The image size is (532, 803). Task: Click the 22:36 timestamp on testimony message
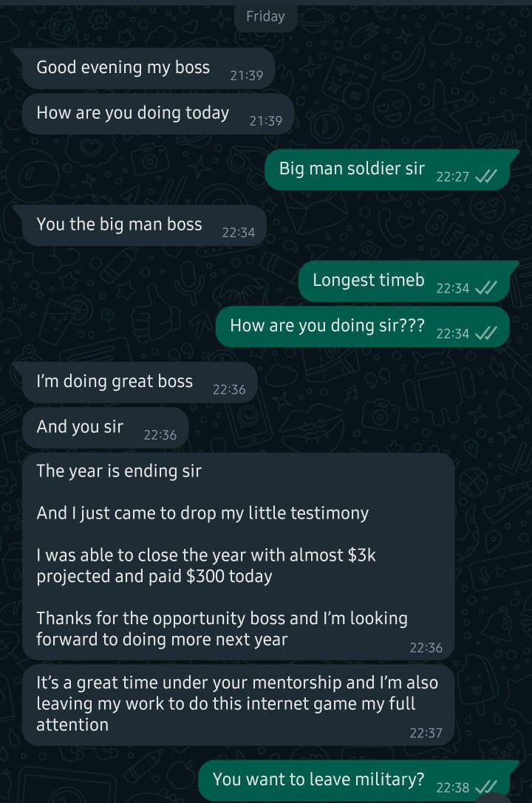(426, 648)
